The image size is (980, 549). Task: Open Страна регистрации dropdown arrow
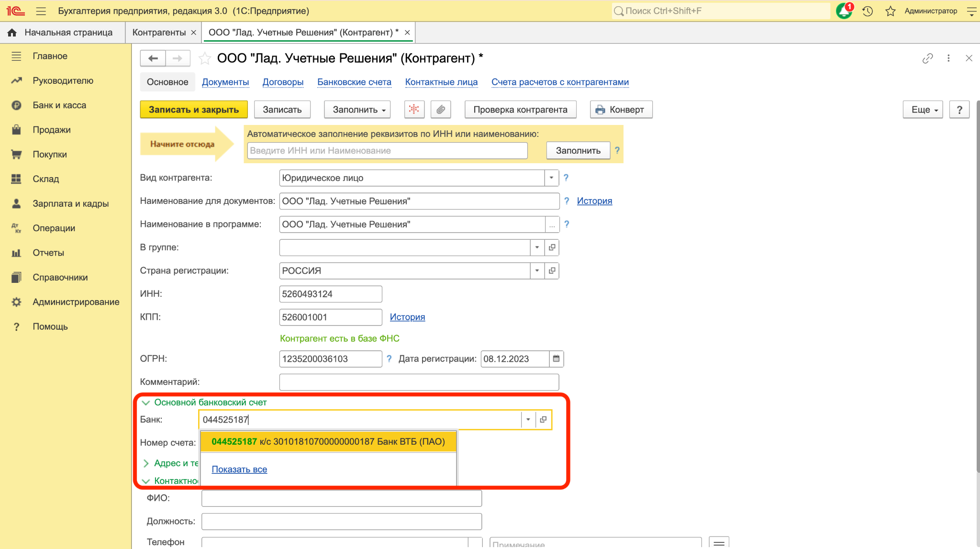537,271
